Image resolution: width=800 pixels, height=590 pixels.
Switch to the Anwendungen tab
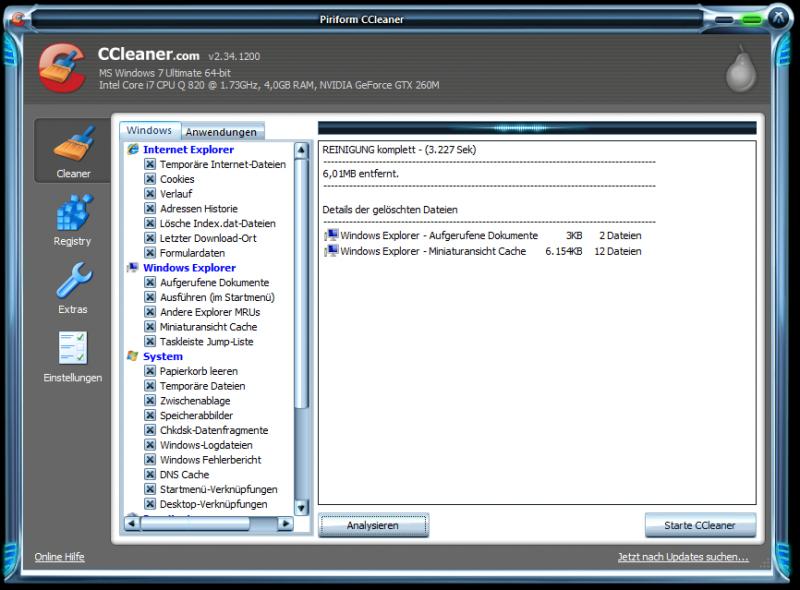pos(221,132)
